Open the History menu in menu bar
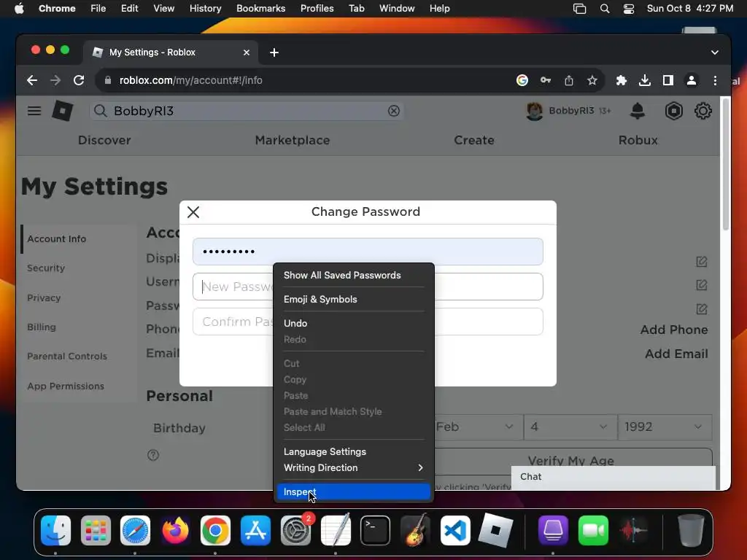This screenshot has width=747, height=560. 205,9
